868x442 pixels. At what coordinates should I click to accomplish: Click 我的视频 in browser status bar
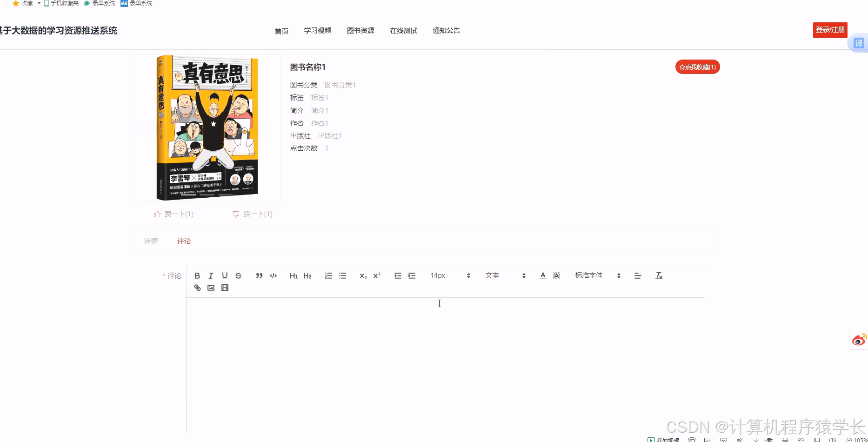[x=663, y=440]
